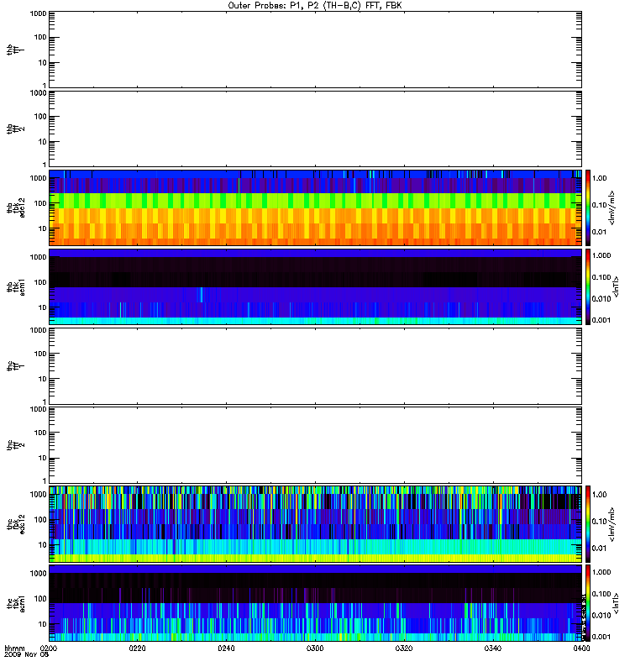Viewport: 630px width, 672px height.
Task: Click the '1.00' label on thb edc12 color bar
Action: (600, 178)
